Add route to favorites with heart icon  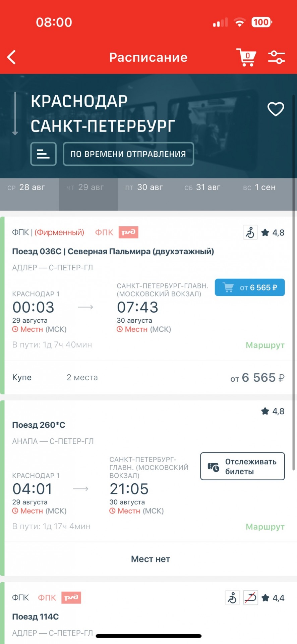(276, 109)
